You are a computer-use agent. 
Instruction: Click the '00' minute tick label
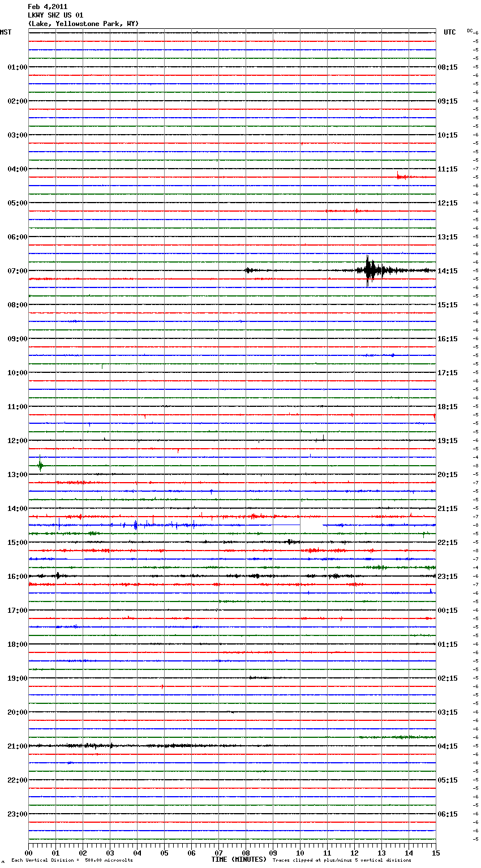28,853
